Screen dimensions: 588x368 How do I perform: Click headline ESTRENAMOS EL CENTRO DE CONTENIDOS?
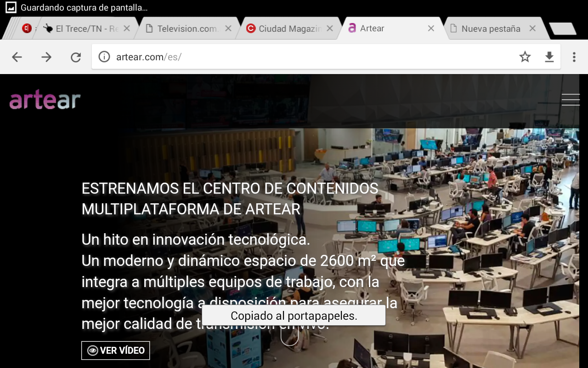(x=230, y=188)
